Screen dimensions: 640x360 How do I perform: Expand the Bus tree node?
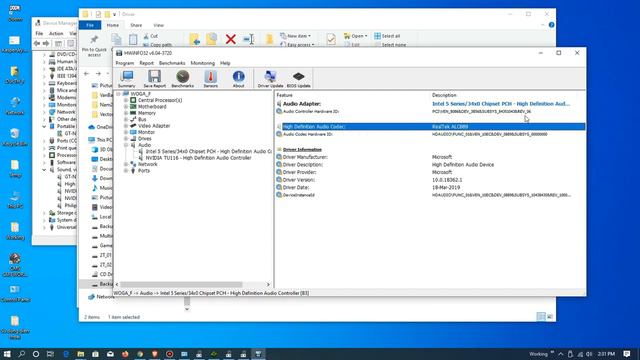pos(126,119)
